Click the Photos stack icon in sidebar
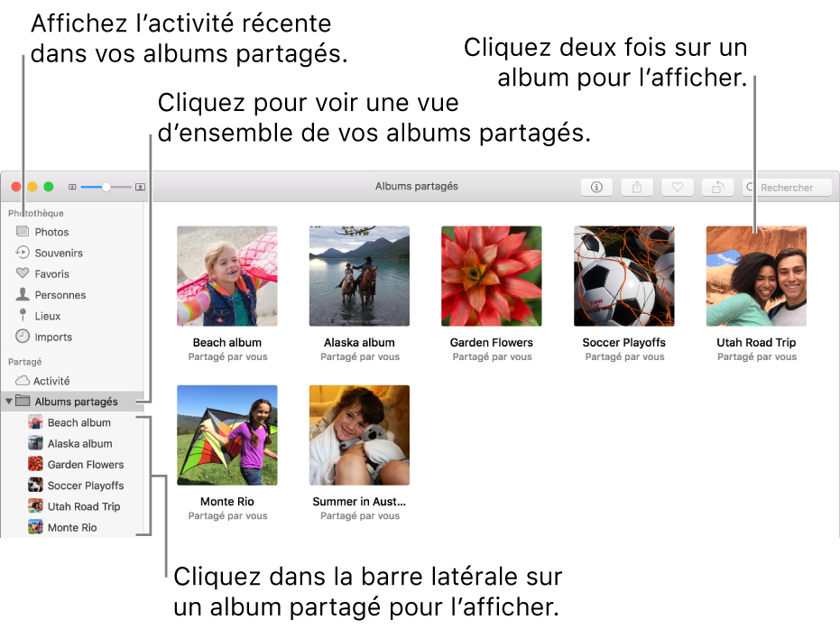Image resolution: width=840 pixels, height=629 pixels. [23, 231]
